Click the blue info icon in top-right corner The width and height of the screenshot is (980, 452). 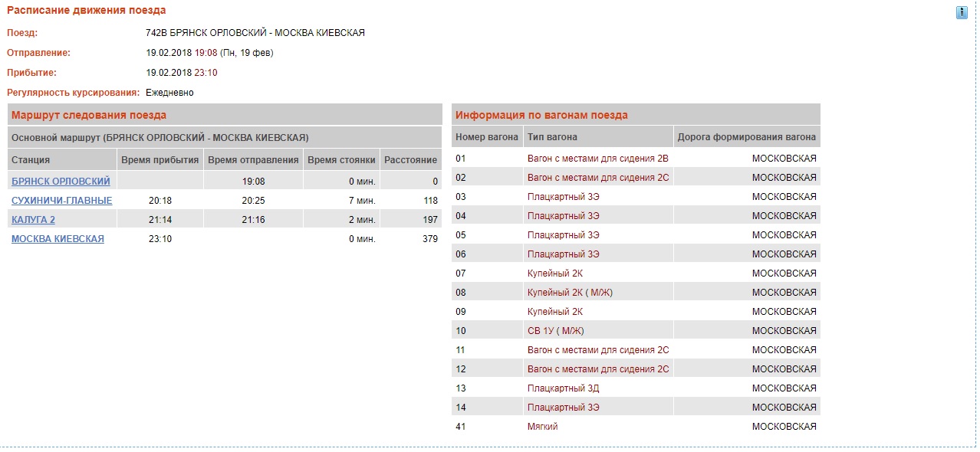[x=962, y=12]
